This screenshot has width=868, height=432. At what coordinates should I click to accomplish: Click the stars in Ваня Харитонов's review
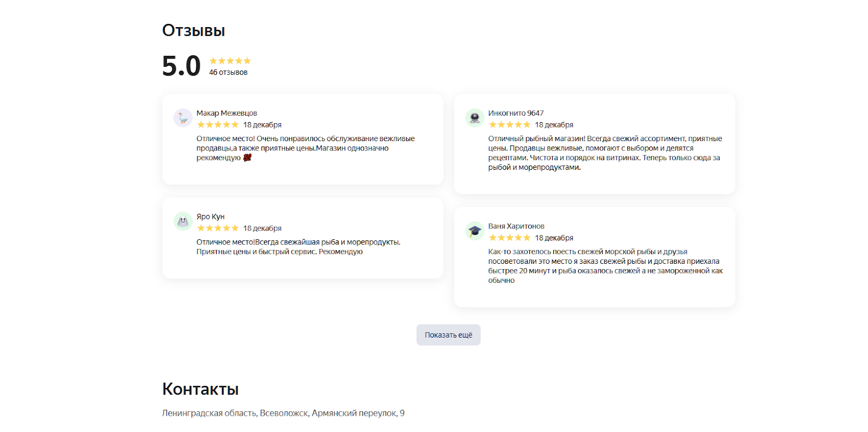click(x=509, y=238)
